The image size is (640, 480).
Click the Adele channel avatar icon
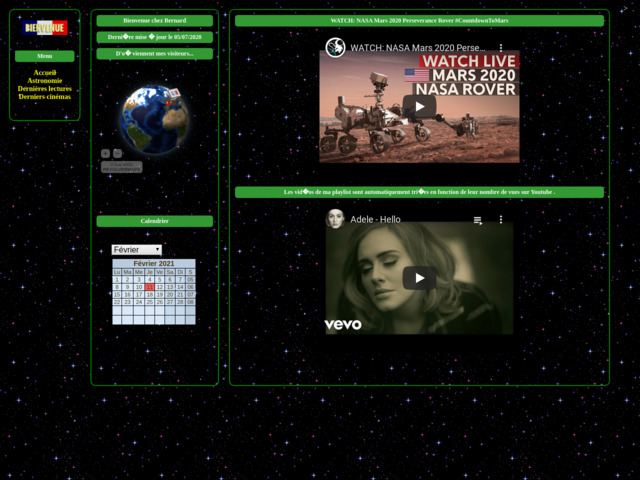[336, 219]
